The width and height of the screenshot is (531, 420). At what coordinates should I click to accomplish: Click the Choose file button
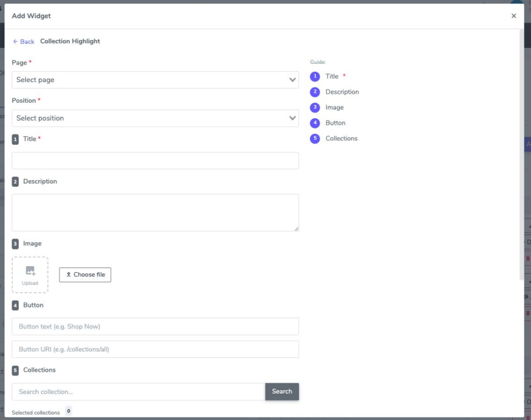click(x=85, y=275)
